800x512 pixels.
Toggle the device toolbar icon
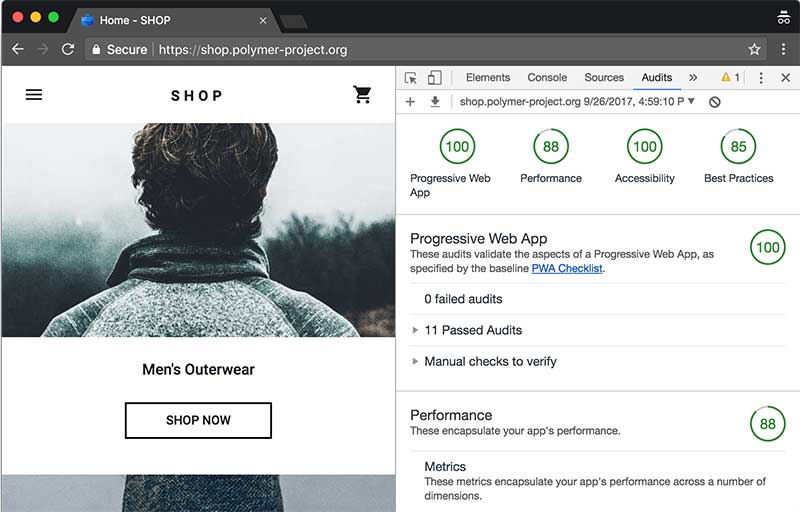(x=435, y=78)
